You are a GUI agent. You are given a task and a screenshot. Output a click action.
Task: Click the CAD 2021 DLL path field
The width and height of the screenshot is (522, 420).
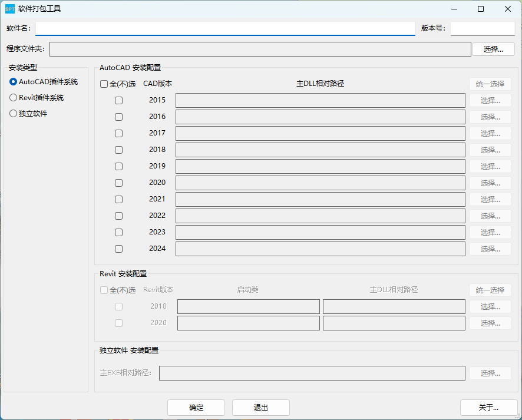point(321,199)
